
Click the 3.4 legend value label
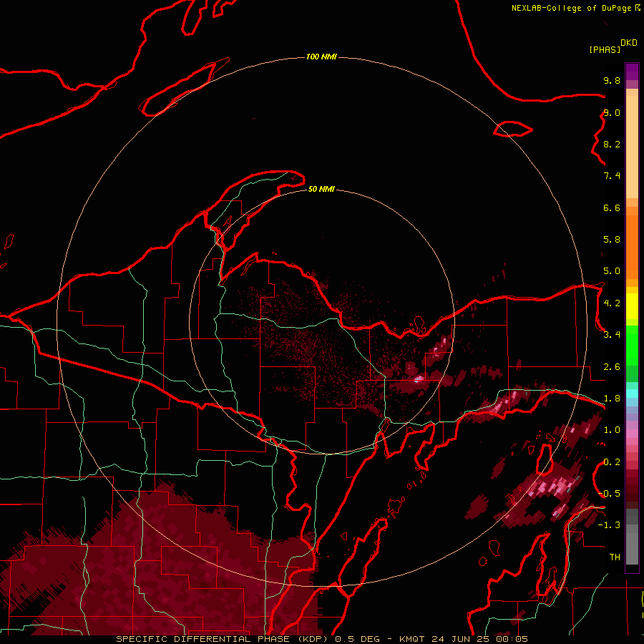[612, 335]
